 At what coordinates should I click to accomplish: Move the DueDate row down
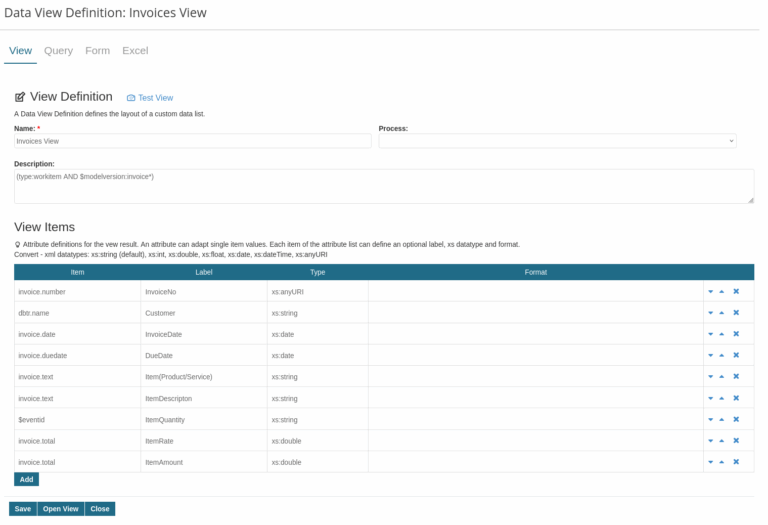[x=710, y=356]
